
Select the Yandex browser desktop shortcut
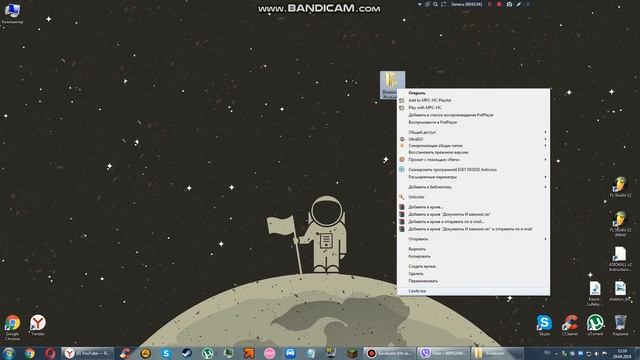pyautogui.click(x=38, y=325)
